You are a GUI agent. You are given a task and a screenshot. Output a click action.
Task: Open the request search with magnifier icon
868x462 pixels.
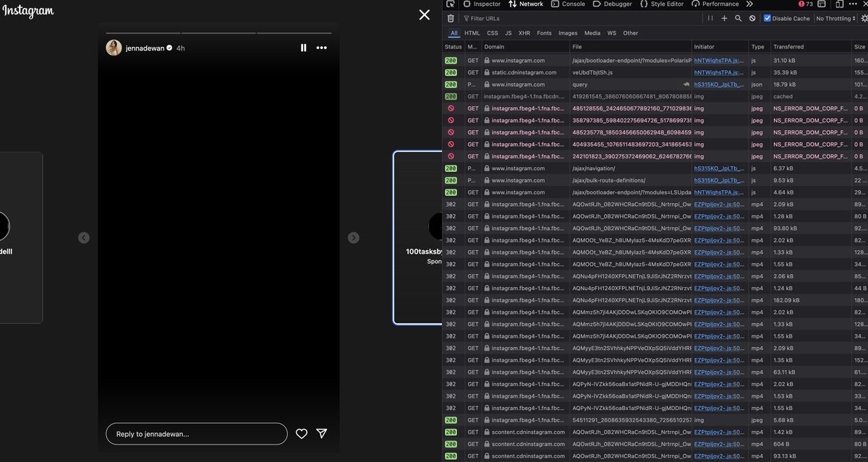tap(738, 18)
